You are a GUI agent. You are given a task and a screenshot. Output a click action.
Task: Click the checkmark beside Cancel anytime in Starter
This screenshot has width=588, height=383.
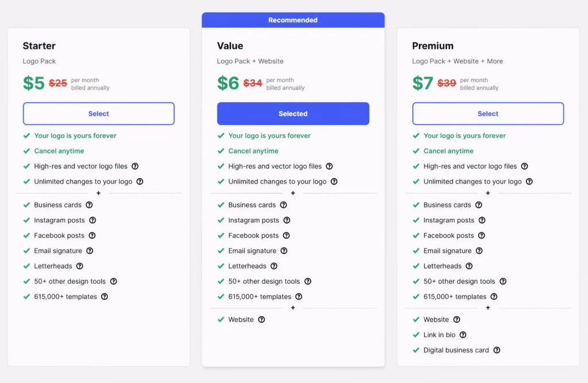(26, 150)
